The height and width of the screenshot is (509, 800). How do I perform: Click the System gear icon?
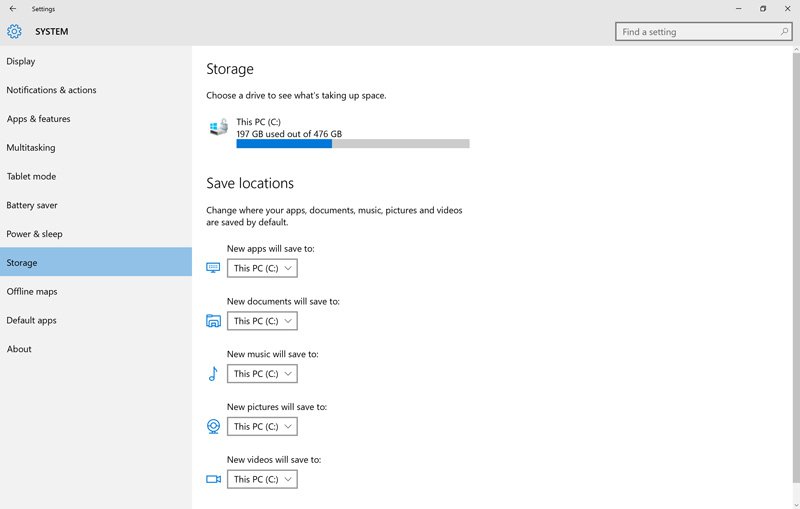pos(14,31)
